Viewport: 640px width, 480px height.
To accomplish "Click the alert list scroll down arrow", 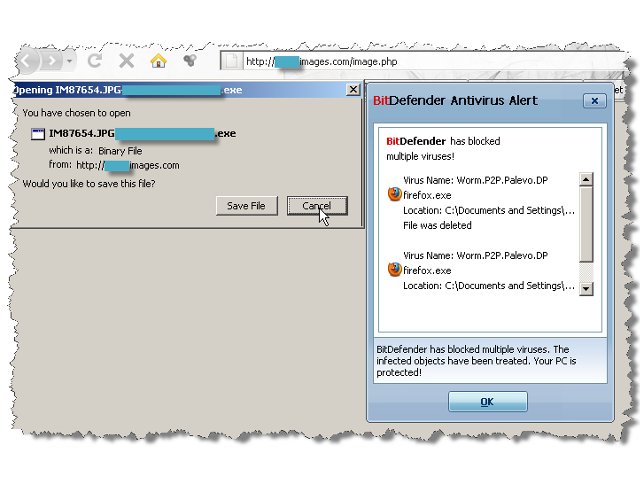I will click(586, 288).
